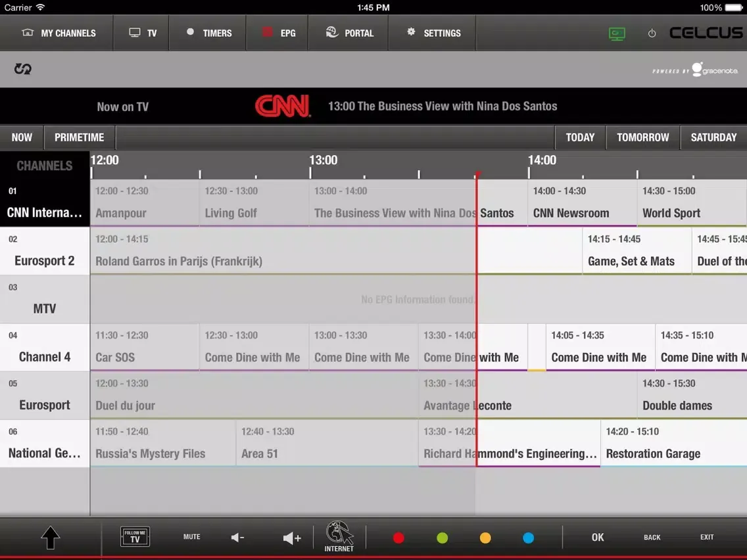Image resolution: width=747 pixels, height=560 pixels.
Task: Open The Business View 13:00 - 14:00 grid entry
Action: pos(418,203)
